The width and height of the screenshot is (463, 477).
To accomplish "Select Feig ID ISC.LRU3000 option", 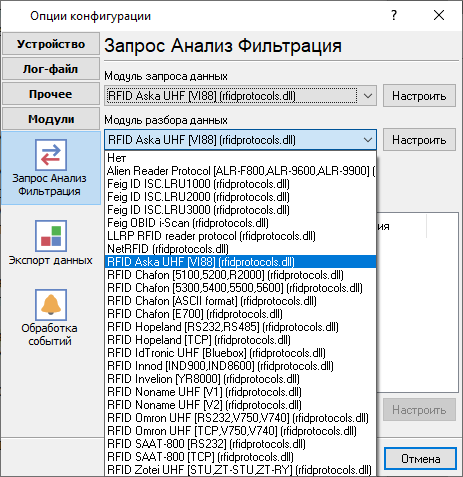I will 240,210.
